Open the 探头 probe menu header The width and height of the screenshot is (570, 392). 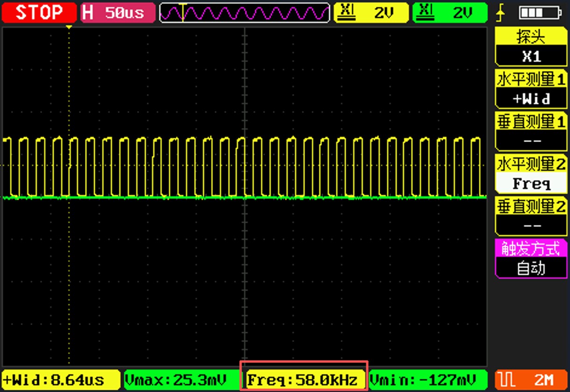tap(531, 36)
